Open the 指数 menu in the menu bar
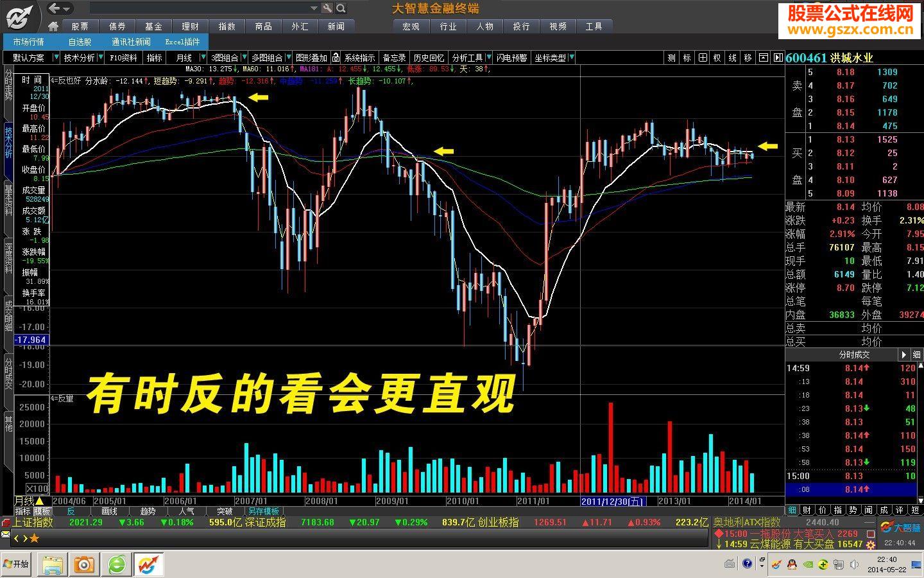The image size is (924, 578). click(226, 26)
